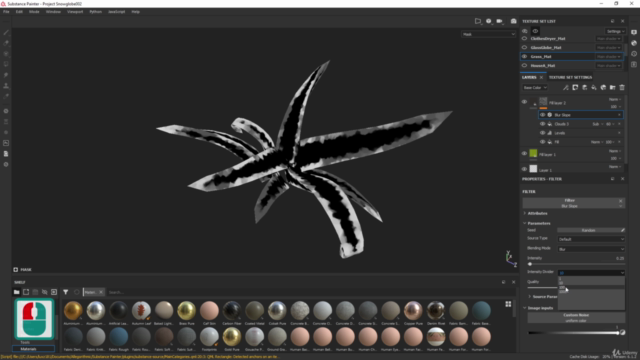Screen dimensions: 640x360
Task: Select the Material picker tool in left toolbar
Action: coord(6,96)
